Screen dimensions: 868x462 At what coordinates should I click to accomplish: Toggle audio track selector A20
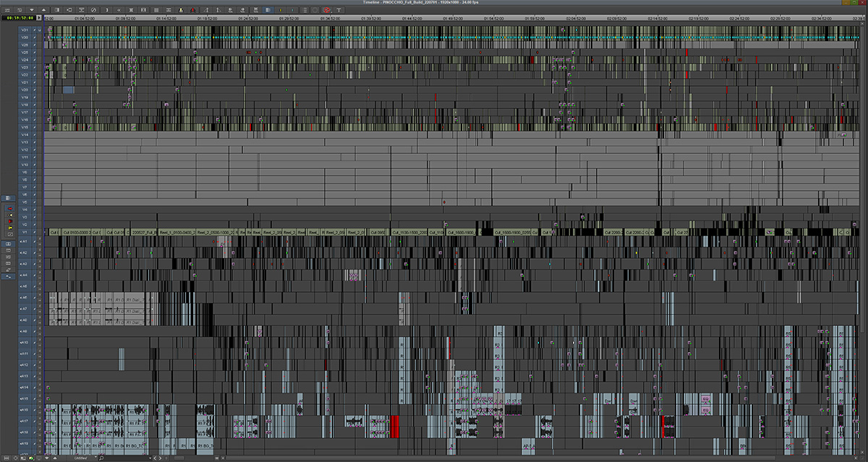click(25, 453)
